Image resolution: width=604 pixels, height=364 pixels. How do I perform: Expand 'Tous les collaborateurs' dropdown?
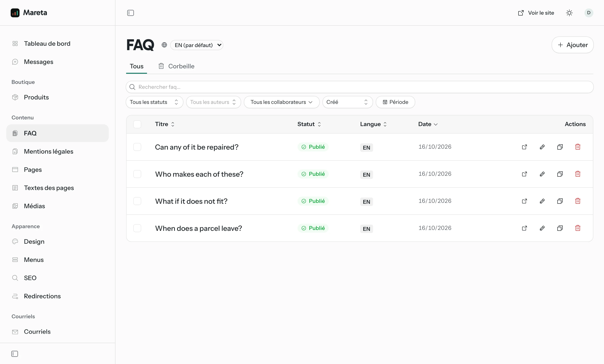pos(282,102)
